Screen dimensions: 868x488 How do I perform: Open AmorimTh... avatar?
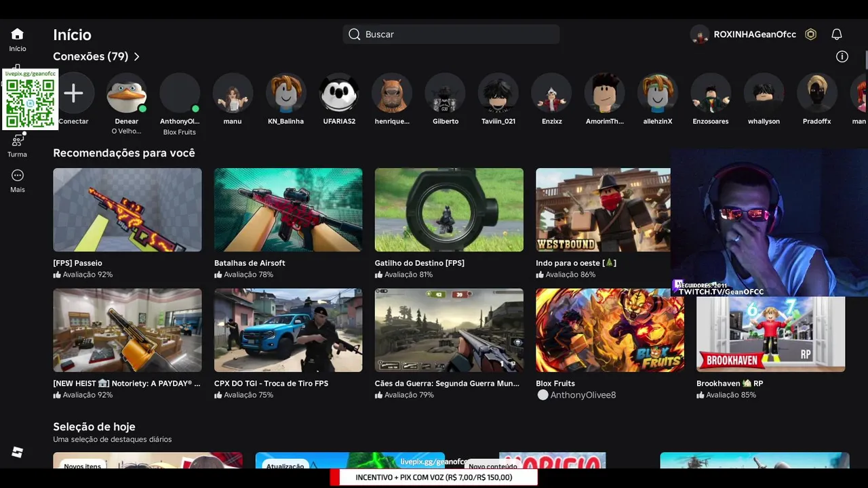(605, 94)
